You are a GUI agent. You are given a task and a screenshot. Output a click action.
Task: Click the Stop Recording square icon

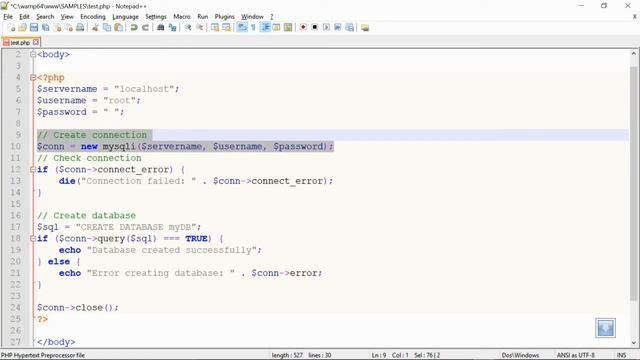[315, 28]
